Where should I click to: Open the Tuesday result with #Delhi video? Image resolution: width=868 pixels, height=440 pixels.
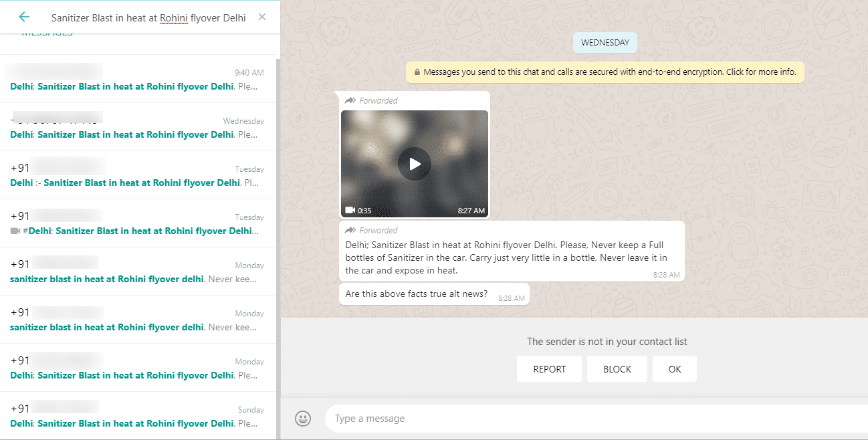138,223
